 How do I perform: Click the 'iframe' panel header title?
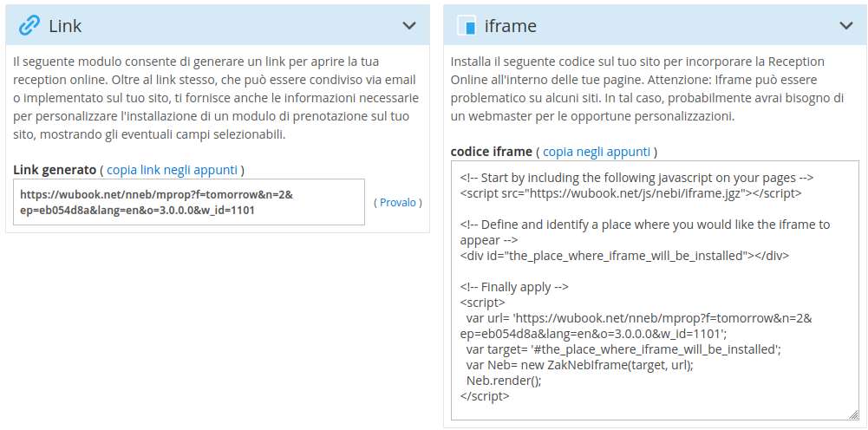(x=511, y=25)
